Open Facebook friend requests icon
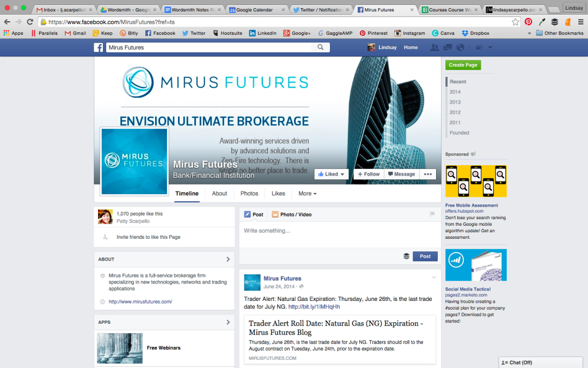The height and width of the screenshot is (368, 588). pyautogui.click(x=434, y=47)
